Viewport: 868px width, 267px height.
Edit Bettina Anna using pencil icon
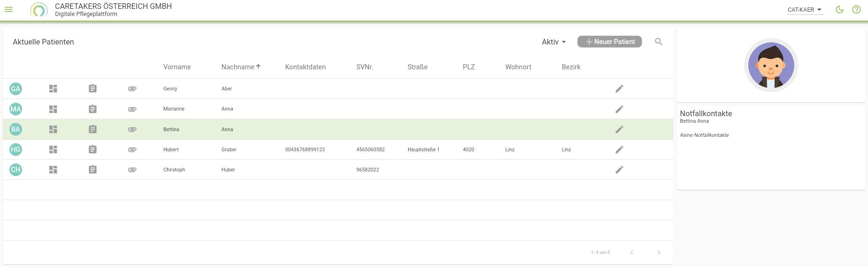[619, 129]
